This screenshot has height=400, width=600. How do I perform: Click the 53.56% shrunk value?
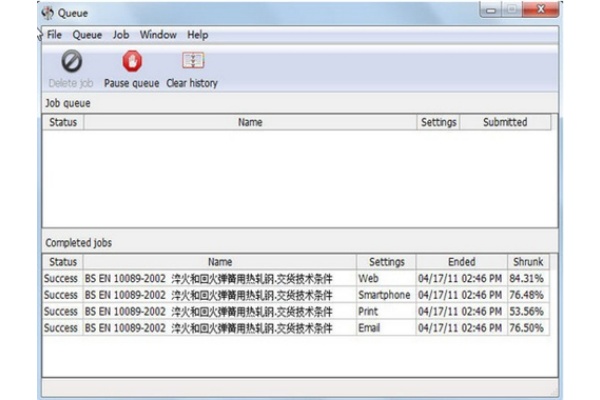526,311
